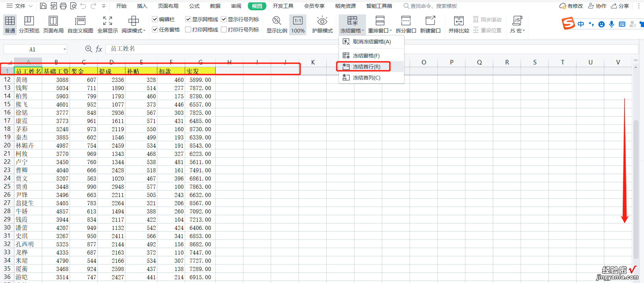Click the Name Box showing A1
644x283 pixels.
32,49
